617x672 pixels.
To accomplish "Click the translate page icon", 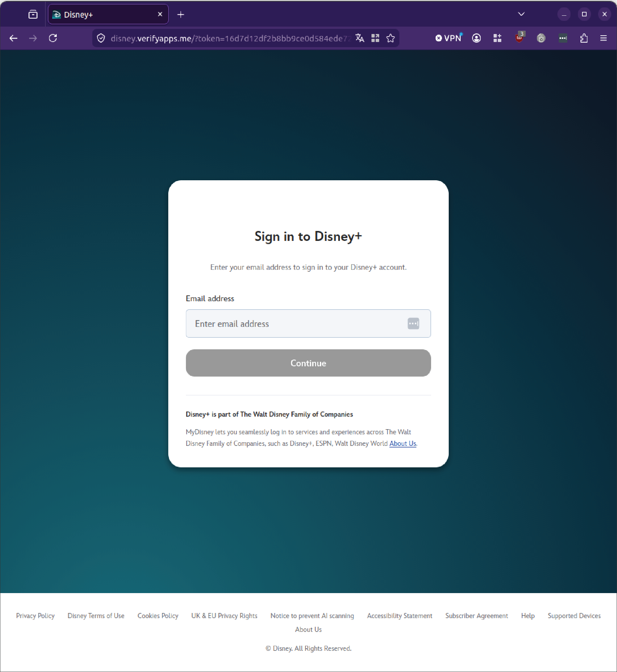I will coord(360,38).
